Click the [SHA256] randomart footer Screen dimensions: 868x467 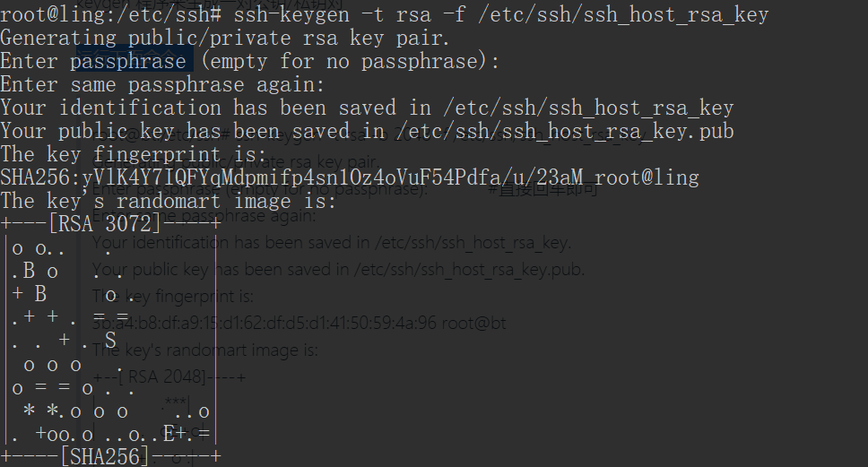[105, 456]
